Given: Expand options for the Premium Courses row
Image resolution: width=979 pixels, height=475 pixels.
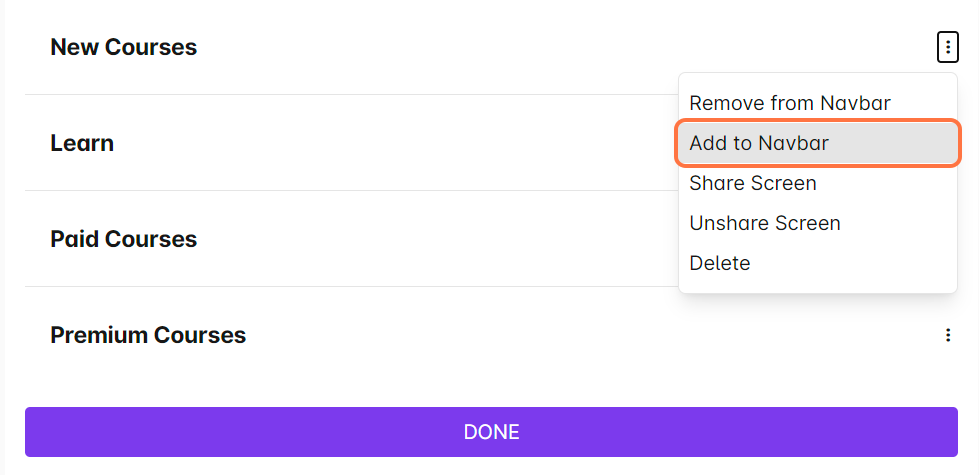Looking at the screenshot, I should tap(947, 335).
